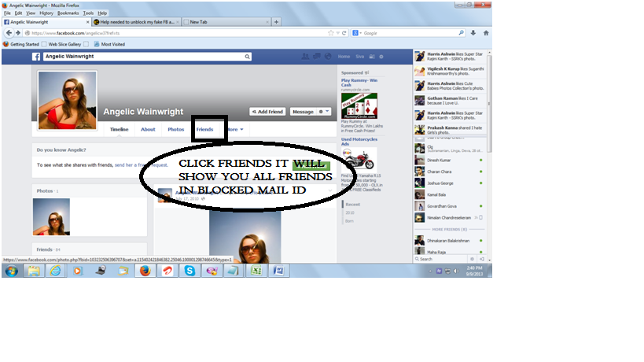
Task: Open the messages icon in Facebook header
Action: click(317, 57)
